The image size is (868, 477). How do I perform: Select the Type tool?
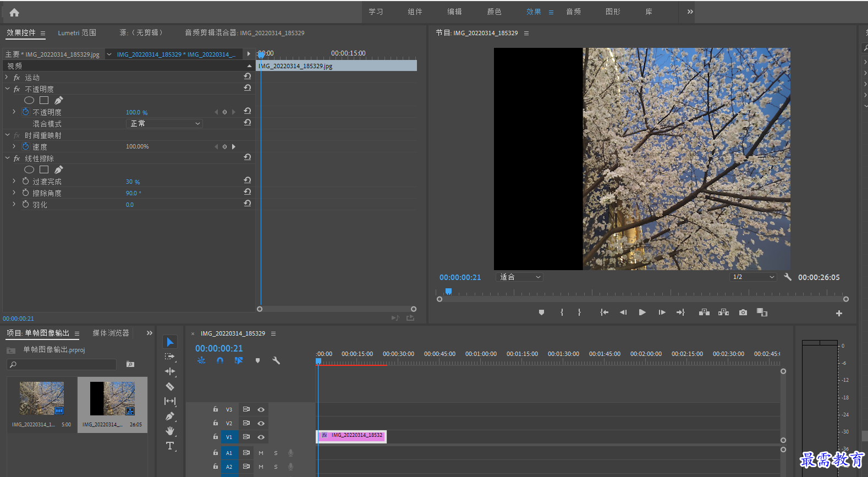coord(170,446)
